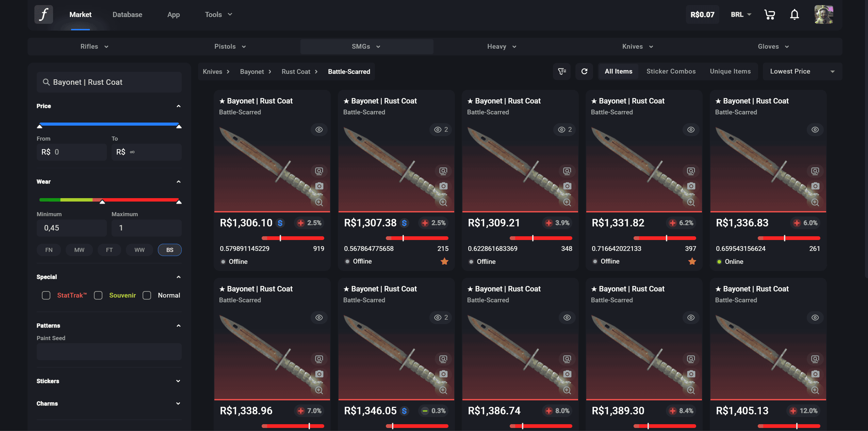Open screenshot camera icon on R$1,336.83 listing

(x=815, y=186)
